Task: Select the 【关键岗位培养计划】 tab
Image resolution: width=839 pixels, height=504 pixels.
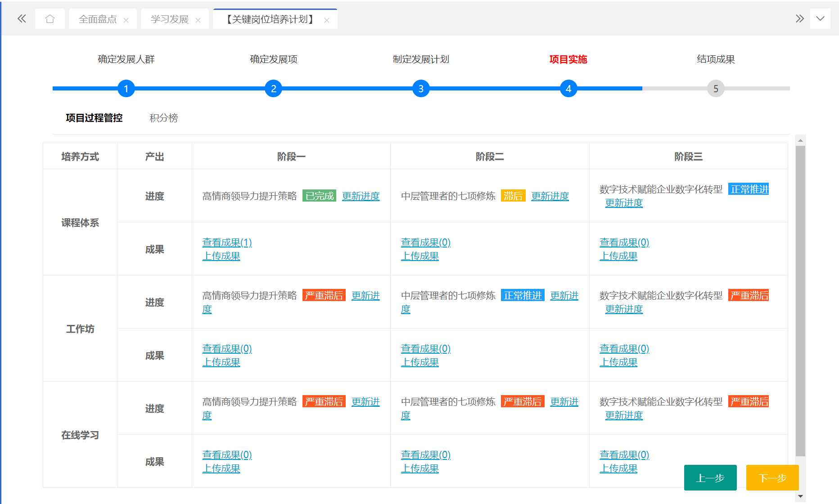Action: (270, 19)
